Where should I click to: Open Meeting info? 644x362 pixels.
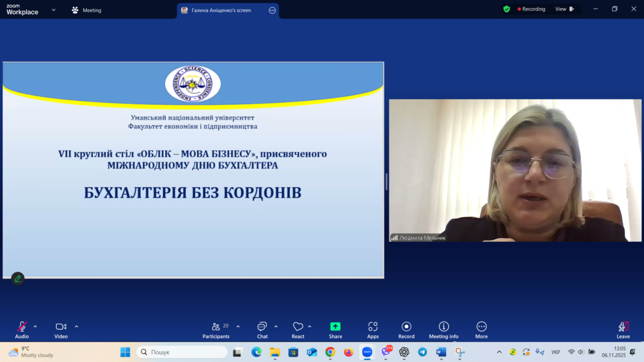coord(443,329)
